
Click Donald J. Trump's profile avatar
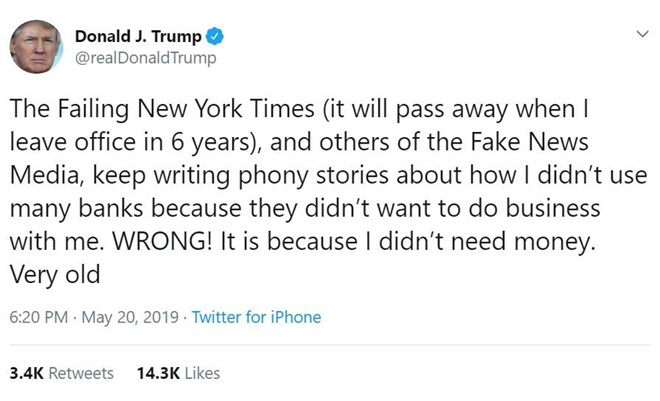tap(36, 47)
